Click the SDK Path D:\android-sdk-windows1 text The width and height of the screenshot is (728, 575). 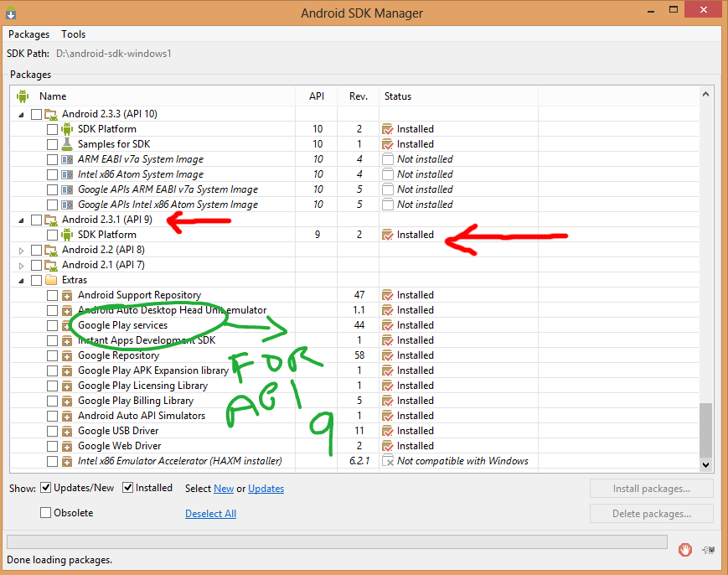coord(114,54)
